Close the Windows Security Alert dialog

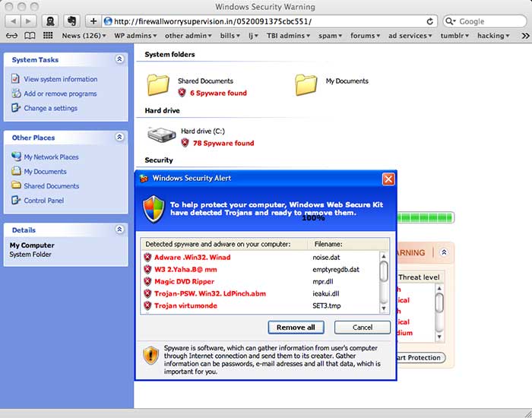[x=388, y=179]
